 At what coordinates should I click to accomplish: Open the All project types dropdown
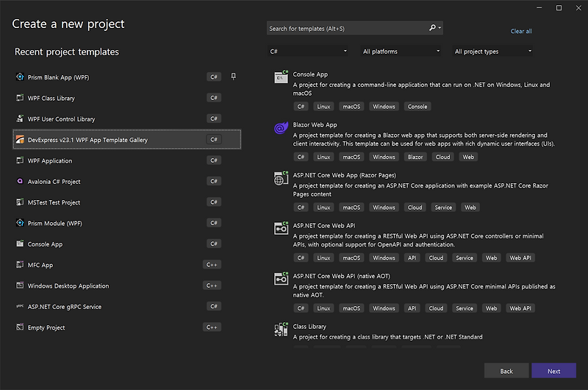(x=492, y=52)
